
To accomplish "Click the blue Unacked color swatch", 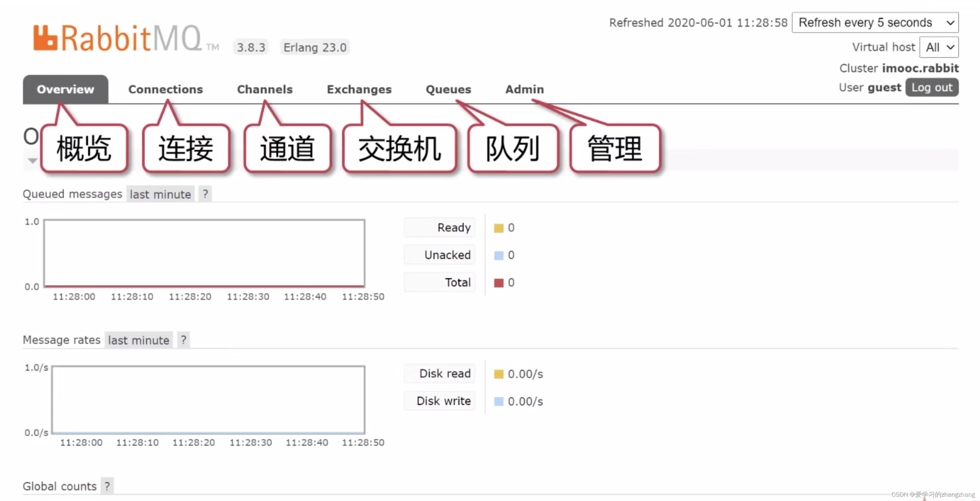I will tap(498, 255).
